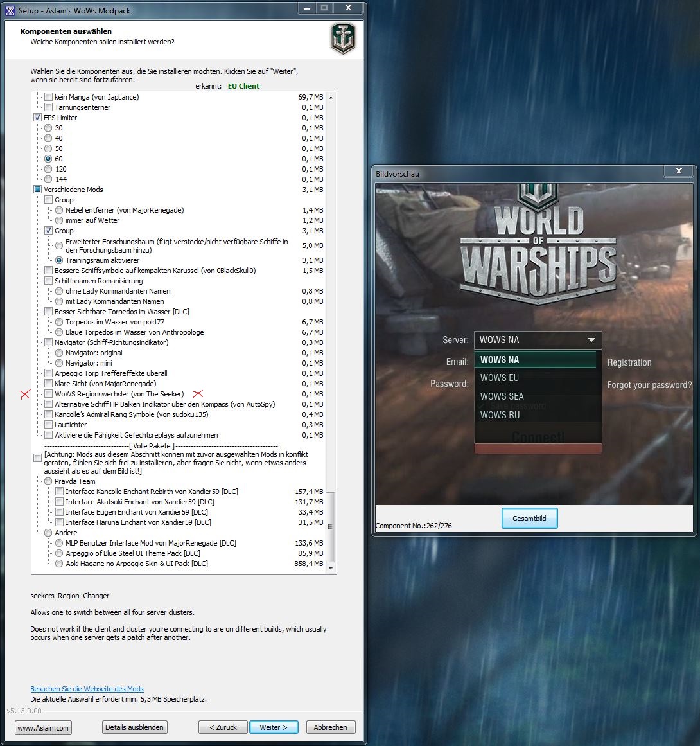The height and width of the screenshot is (746, 700).
Task: Check the kein Manga (von JapLance) box
Action: click(x=49, y=97)
